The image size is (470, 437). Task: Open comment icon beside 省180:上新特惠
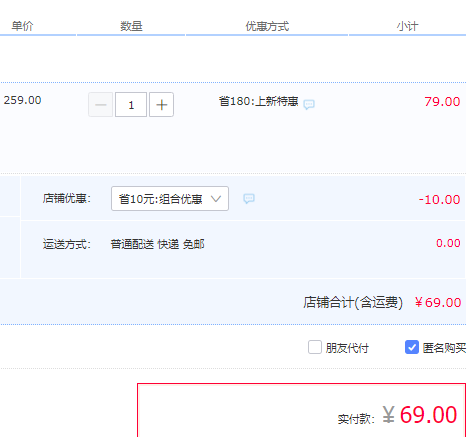click(x=309, y=104)
